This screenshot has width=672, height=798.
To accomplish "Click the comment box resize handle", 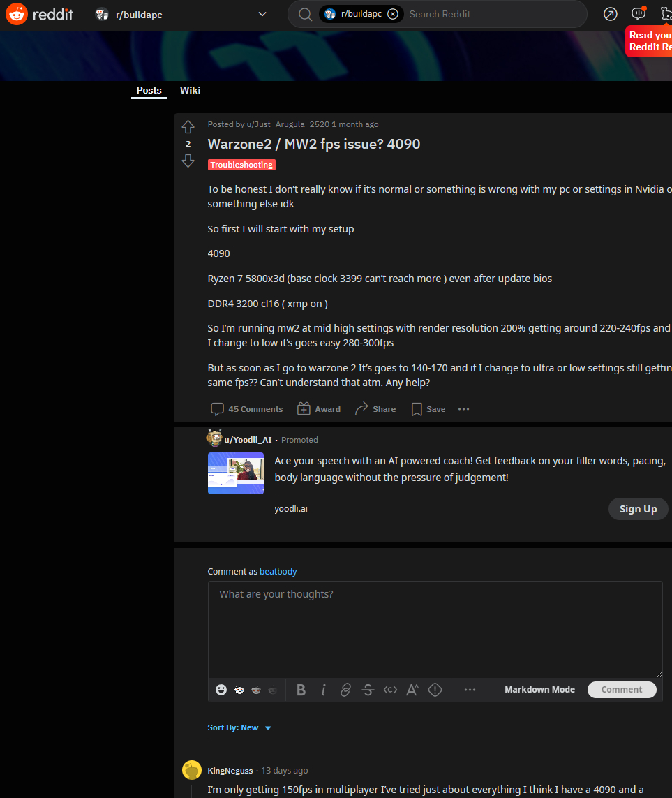I will pyautogui.click(x=659, y=674).
